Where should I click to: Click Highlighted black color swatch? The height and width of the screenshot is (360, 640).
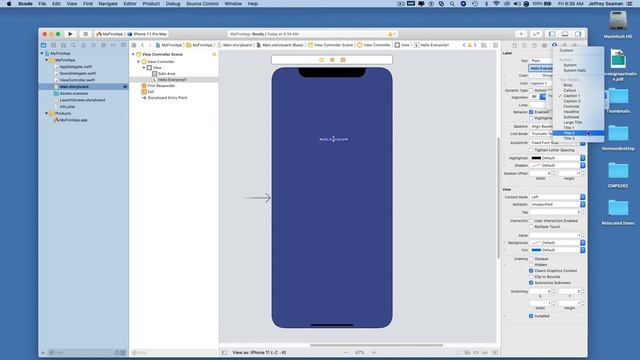click(536, 158)
